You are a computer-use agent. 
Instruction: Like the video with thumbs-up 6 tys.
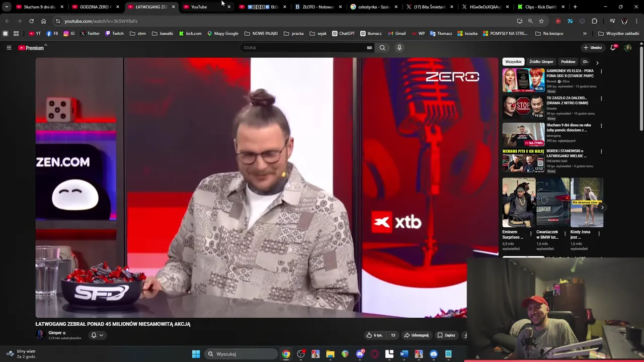[x=374, y=335]
